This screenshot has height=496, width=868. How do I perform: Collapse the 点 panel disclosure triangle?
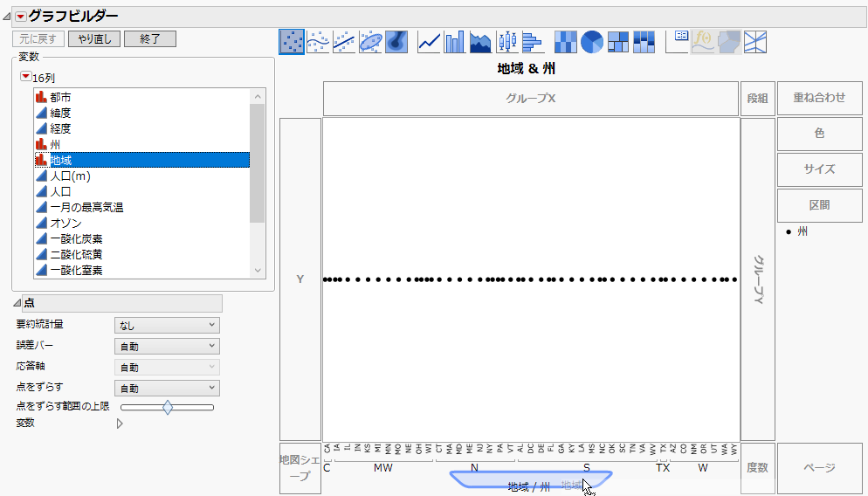point(17,303)
